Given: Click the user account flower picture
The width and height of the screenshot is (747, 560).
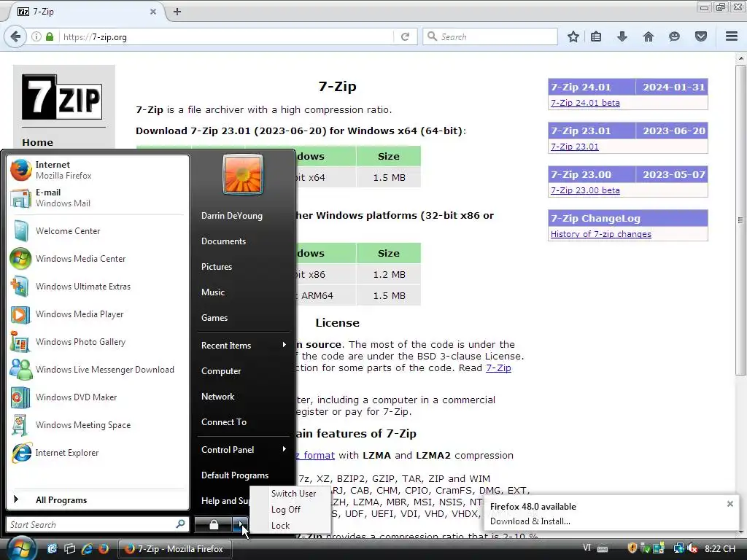Looking at the screenshot, I should pyautogui.click(x=242, y=174).
